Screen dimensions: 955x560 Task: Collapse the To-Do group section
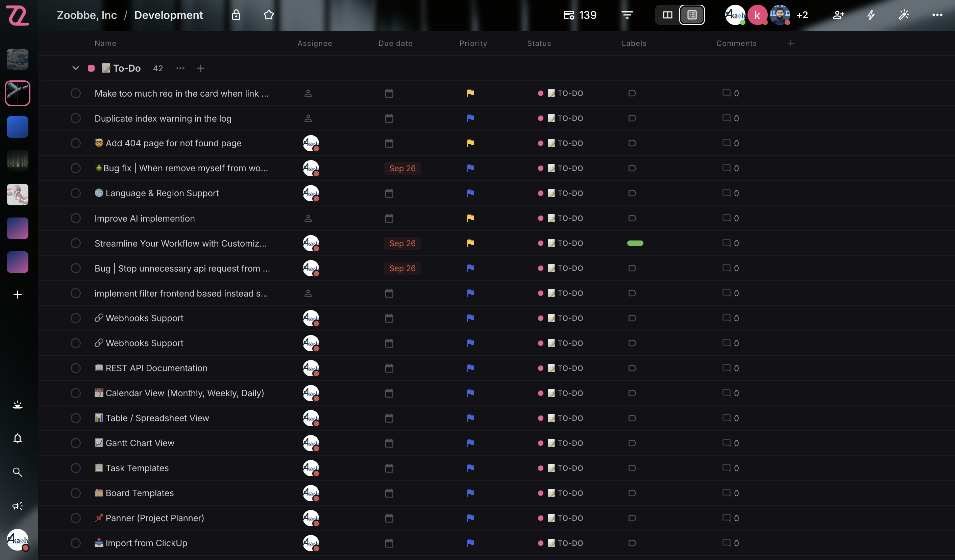coord(75,68)
